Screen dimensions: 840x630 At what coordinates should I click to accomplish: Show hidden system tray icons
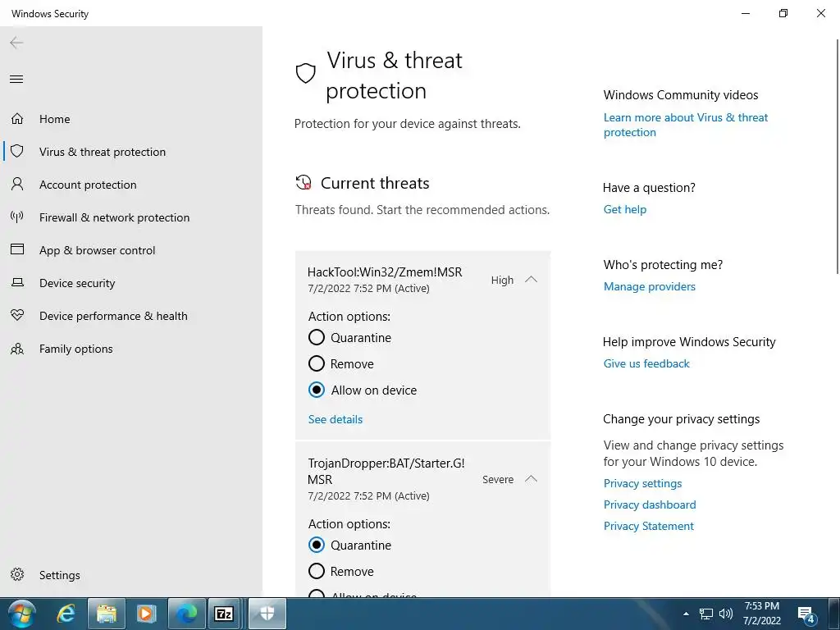[686, 614]
